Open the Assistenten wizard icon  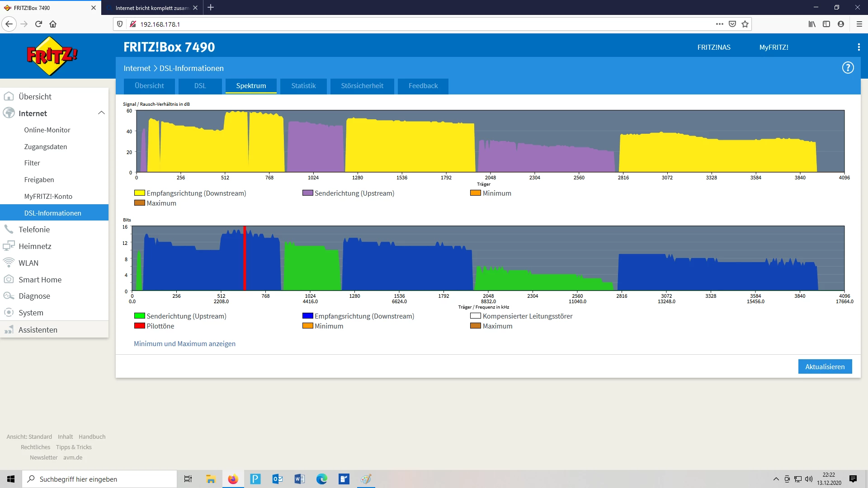click(9, 330)
